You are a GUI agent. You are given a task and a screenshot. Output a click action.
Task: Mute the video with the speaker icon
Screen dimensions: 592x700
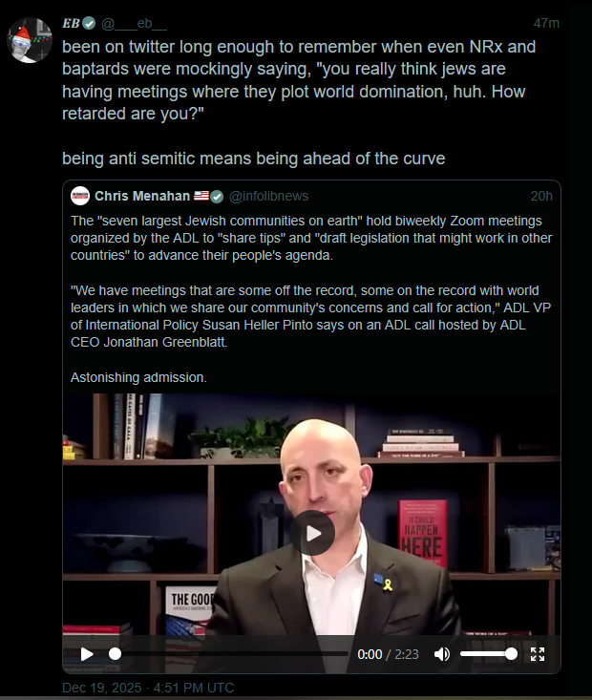[441, 654]
